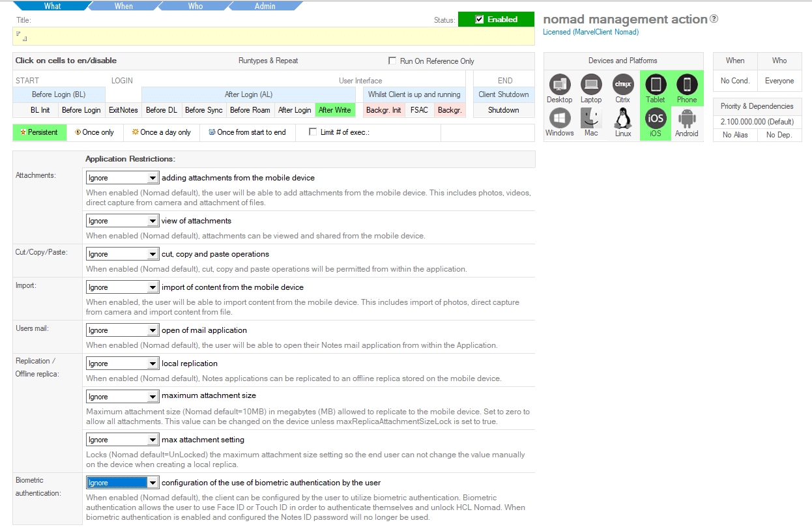Open the Admin tab

(x=265, y=6)
